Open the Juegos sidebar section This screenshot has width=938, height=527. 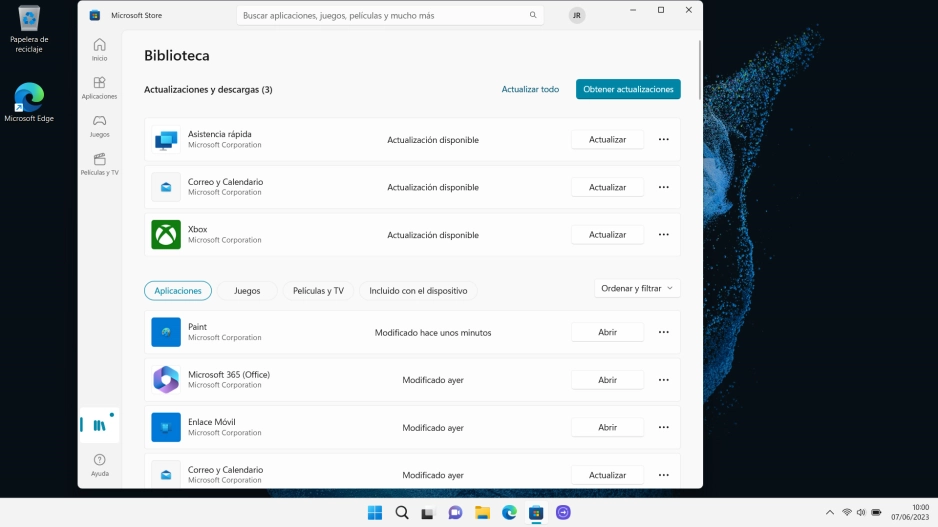click(x=99, y=126)
